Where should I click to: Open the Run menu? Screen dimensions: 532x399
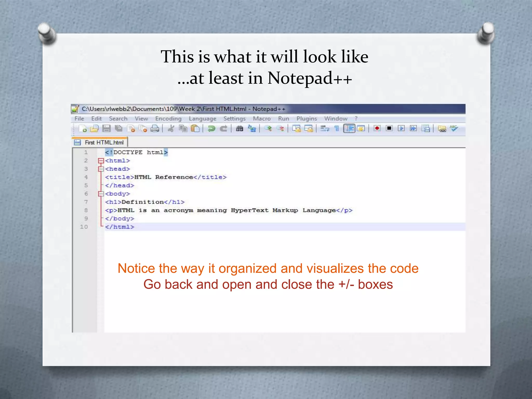[x=284, y=119]
